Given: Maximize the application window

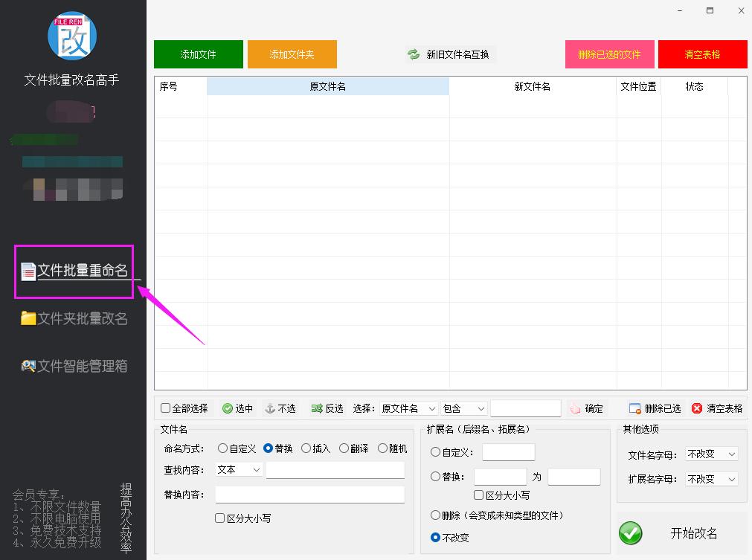Looking at the screenshot, I should (710, 10).
